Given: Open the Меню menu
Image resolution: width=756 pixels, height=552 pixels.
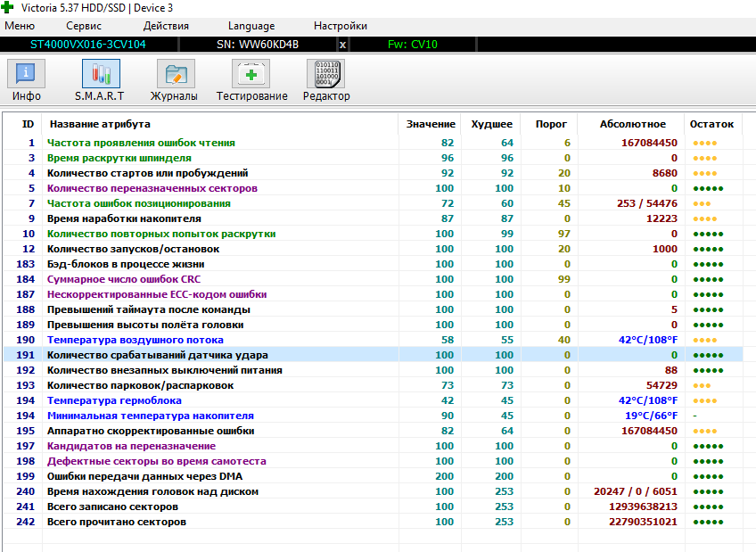Looking at the screenshot, I should tap(20, 26).
